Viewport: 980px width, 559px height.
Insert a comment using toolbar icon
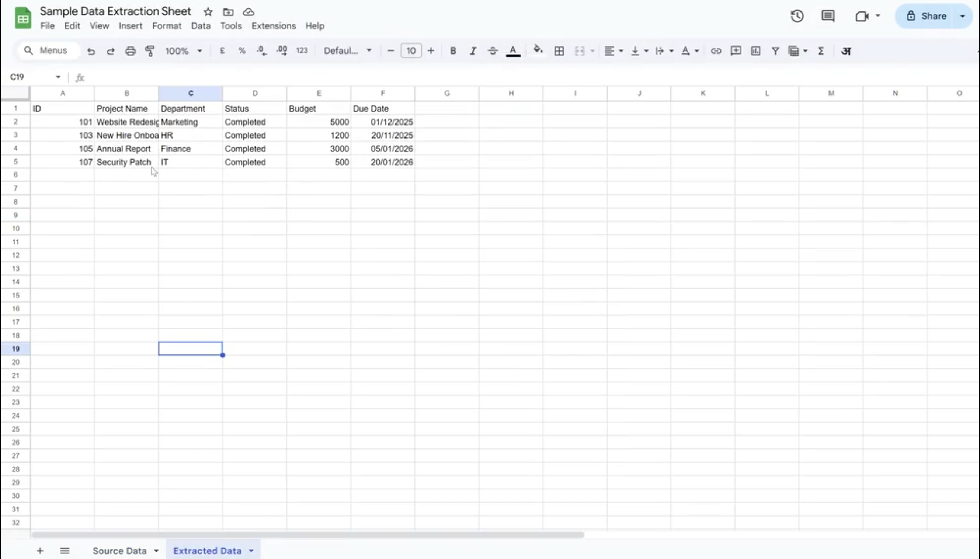(x=736, y=51)
